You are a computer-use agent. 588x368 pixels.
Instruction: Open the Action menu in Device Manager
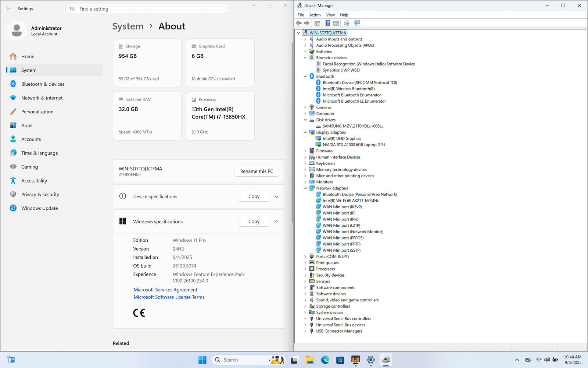[x=315, y=15]
